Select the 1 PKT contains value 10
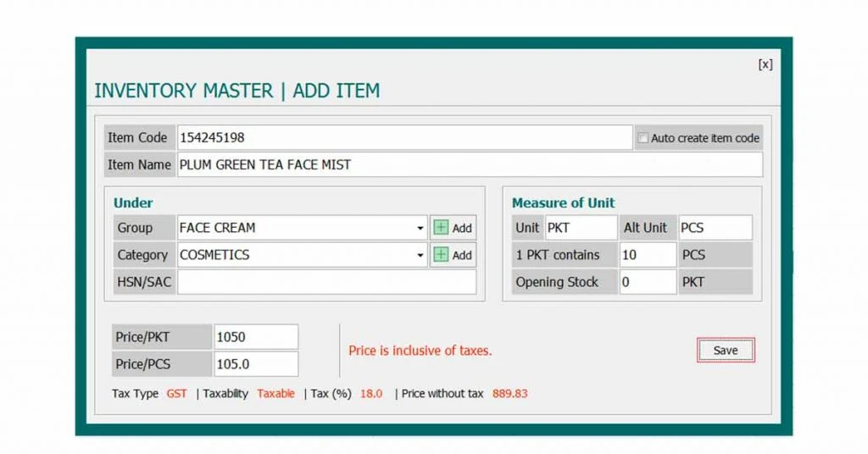The height and width of the screenshot is (454, 868). coord(647,255)
